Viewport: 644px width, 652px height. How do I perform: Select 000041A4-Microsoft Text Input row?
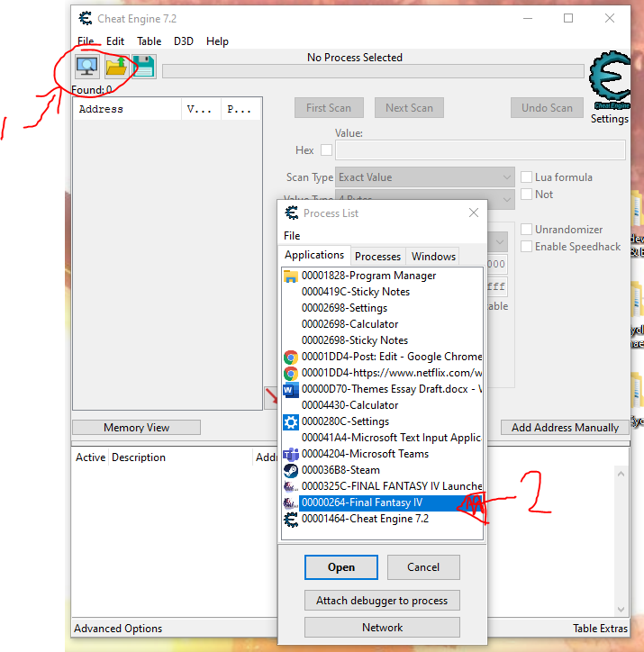[x=382, y=438]
